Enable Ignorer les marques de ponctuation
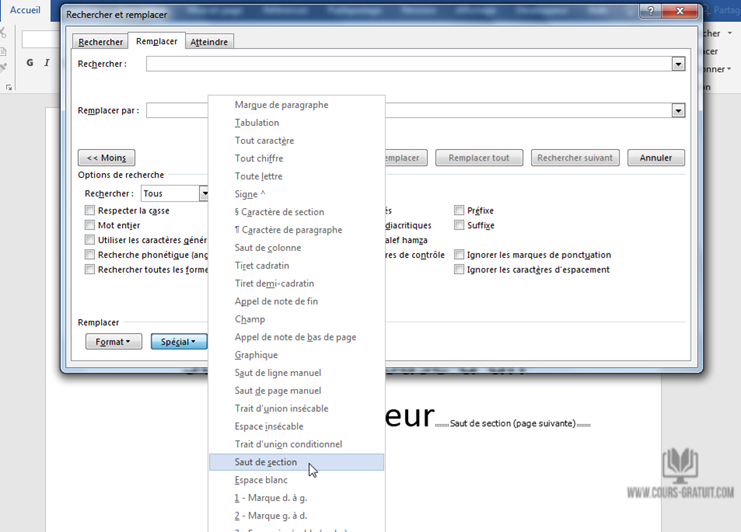The width and height of the screenshot is (741, 532). coord(459,255)
